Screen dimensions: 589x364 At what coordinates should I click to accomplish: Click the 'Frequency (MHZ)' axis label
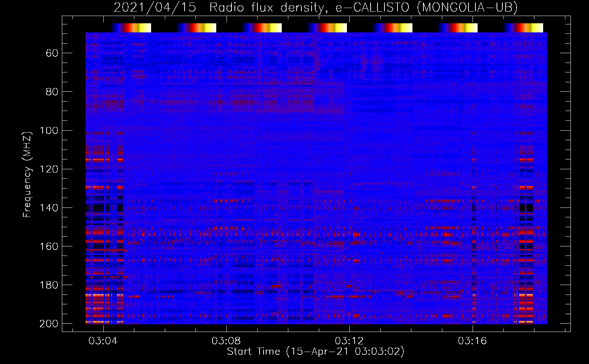pos(27,174)
